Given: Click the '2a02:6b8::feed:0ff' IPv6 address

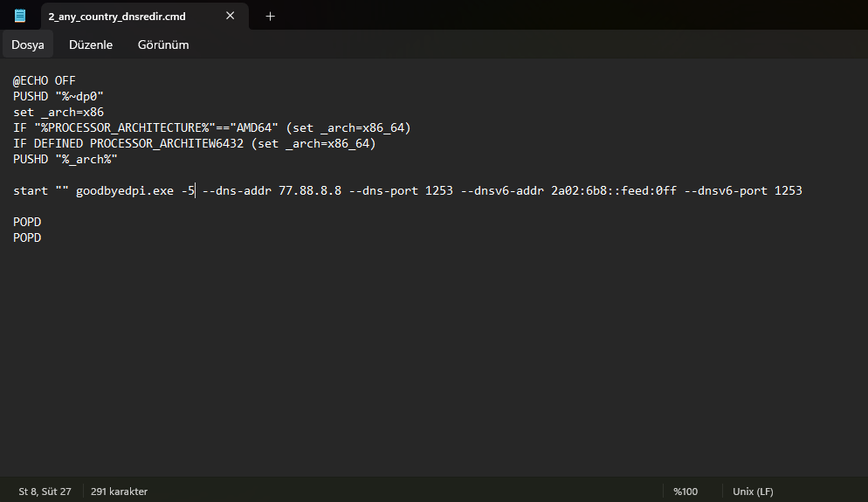Looking at the screenshot, I should click(613, 191).
